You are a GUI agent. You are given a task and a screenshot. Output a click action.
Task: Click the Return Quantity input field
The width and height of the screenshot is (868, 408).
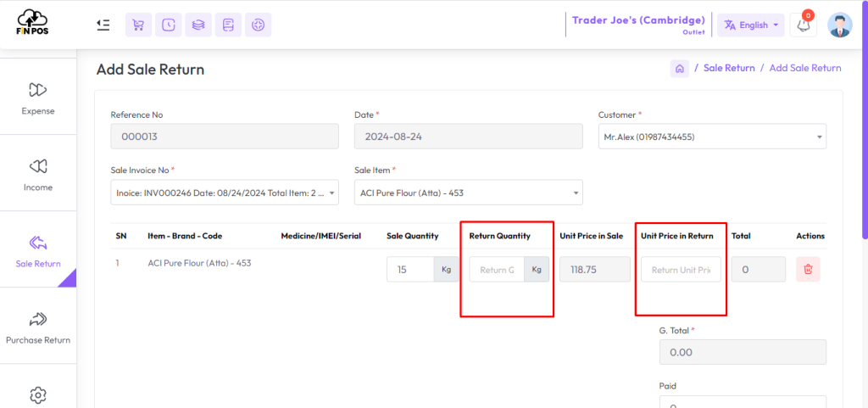tap(497, 270)
